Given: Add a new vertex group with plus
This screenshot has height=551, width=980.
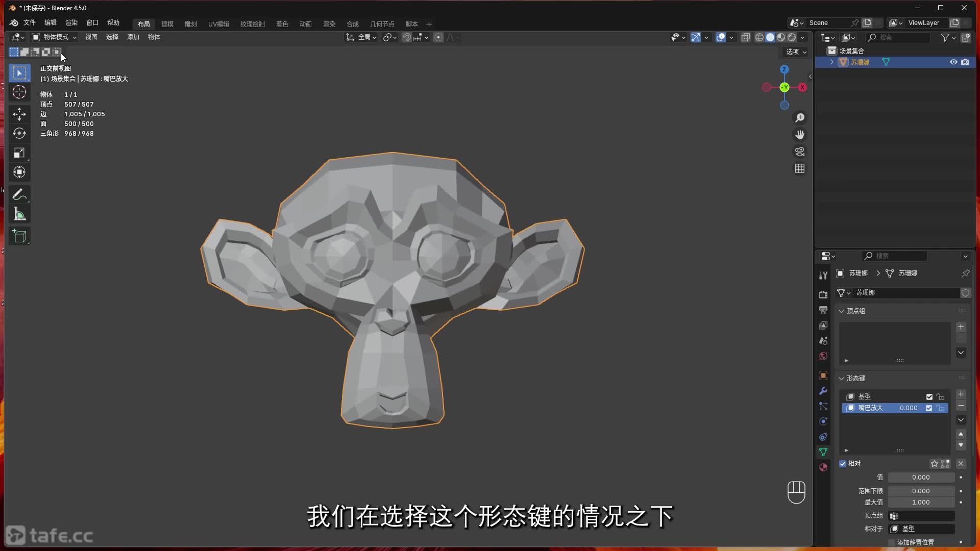Looking at the screenshot, I should coord(961,328).
